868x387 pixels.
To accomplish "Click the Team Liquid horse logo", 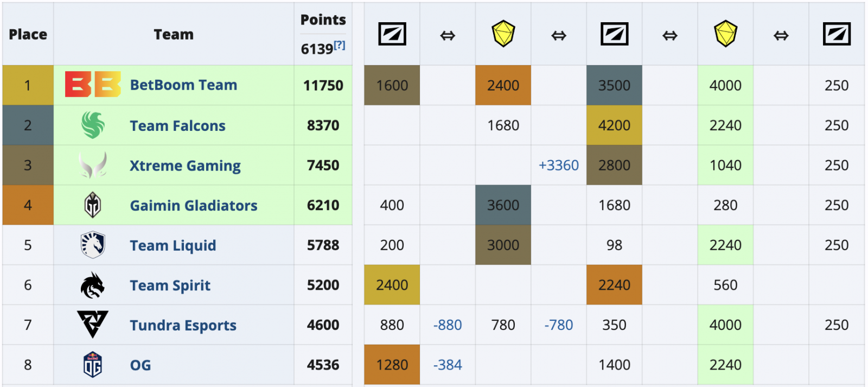I will (x=93, y=245).
